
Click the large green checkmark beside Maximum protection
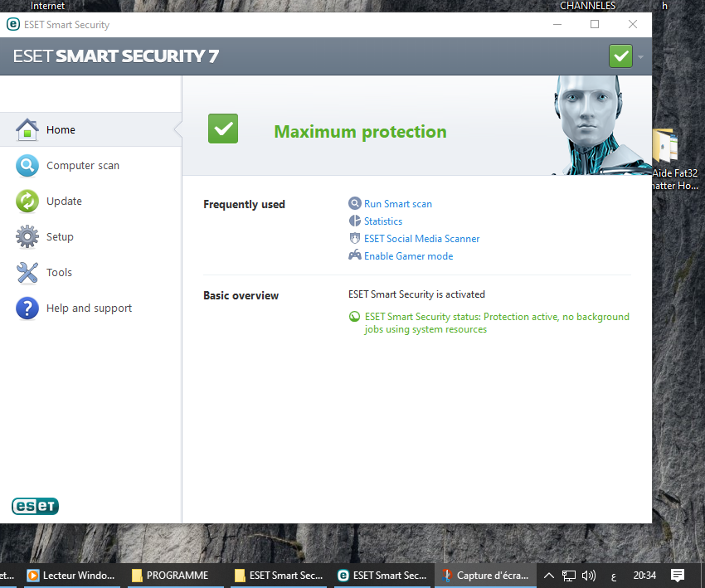[x=223, y=129]
